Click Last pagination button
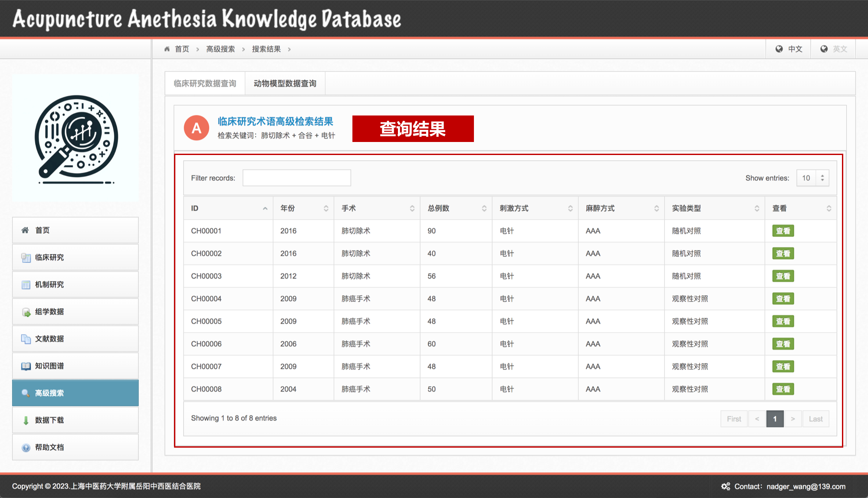 click(x=815, y=419)
